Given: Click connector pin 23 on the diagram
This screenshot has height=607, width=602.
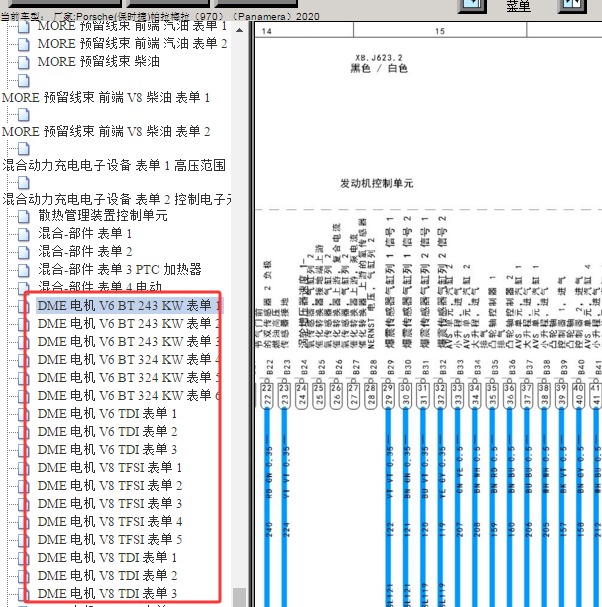Looking at the screenshot, I should click(x=284, y=395).
